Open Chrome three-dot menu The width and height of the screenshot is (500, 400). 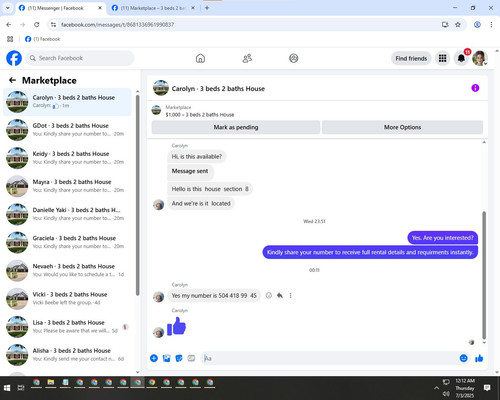click(491, 25)
